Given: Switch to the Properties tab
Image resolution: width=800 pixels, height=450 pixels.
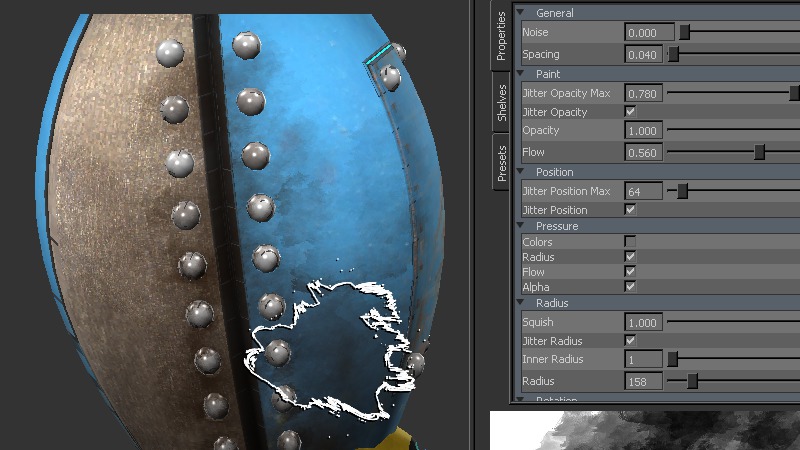Looking at the screenshot, I should tap(501, 36).
